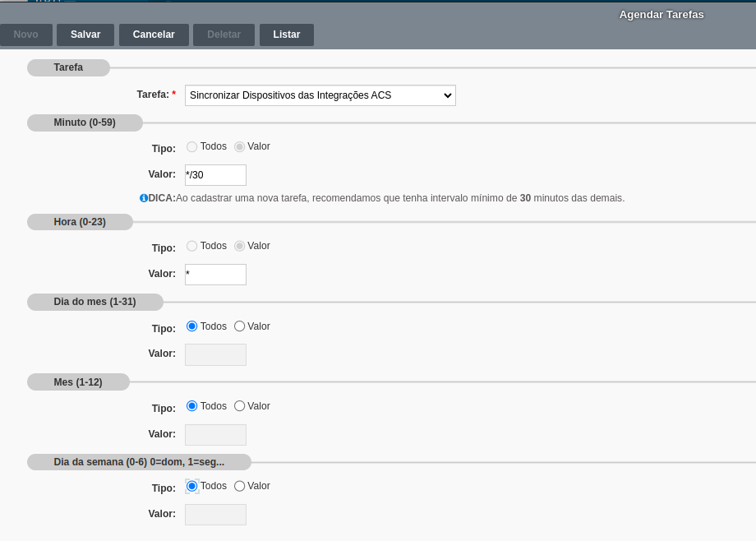Click the Hora (0-23) section header
This screenshot has height=541, width=756.
[80, 222]
